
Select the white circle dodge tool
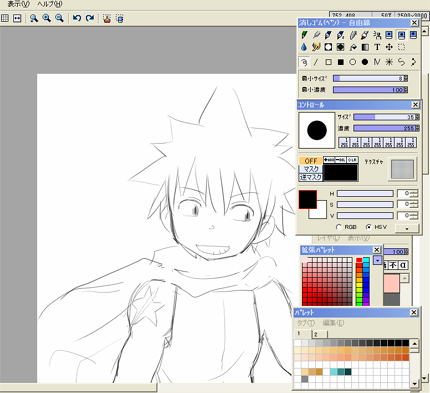pyautogui.click(x=328, y=47)
